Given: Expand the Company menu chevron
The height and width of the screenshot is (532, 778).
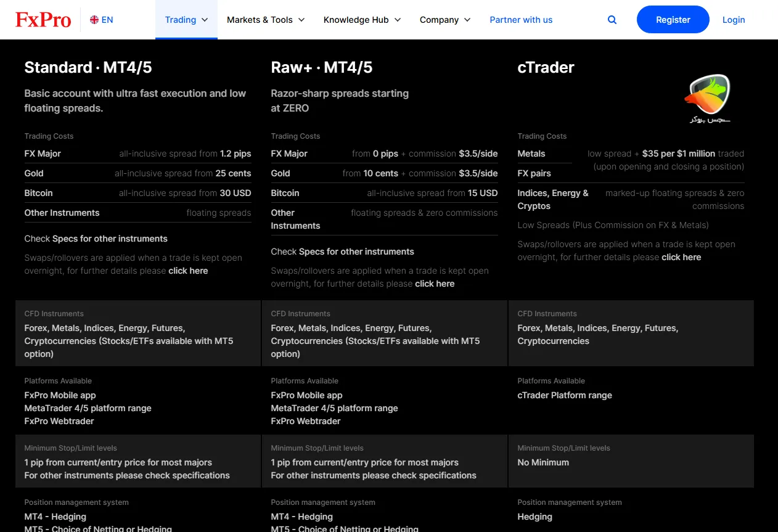Looking at the screenshot, I should 467,20.
